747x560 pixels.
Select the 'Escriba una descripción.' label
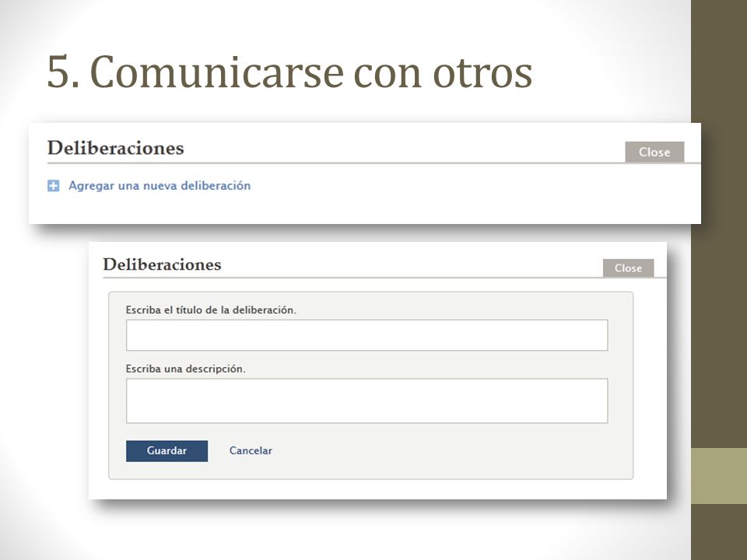point(186,369)
